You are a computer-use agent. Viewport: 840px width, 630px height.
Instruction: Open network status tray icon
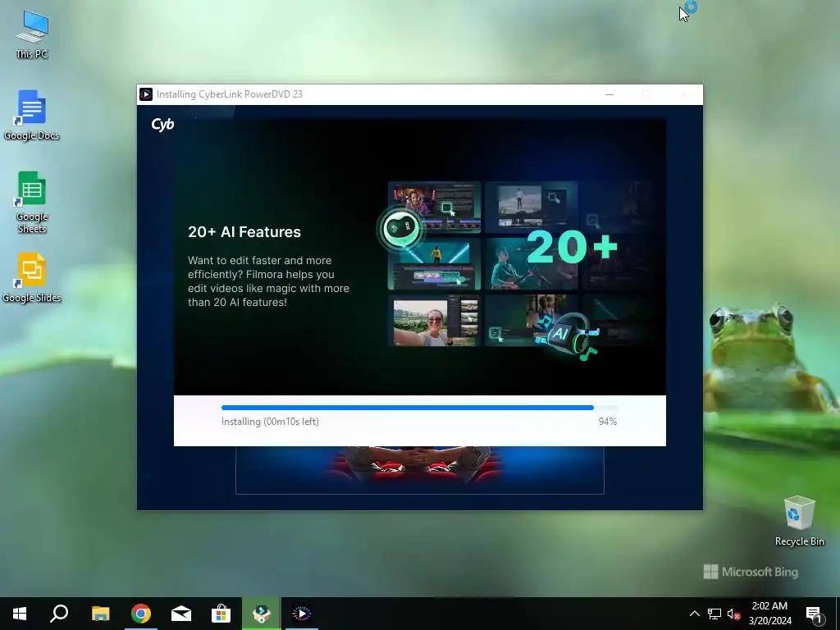pyautogui.click(x=714, y=614)
